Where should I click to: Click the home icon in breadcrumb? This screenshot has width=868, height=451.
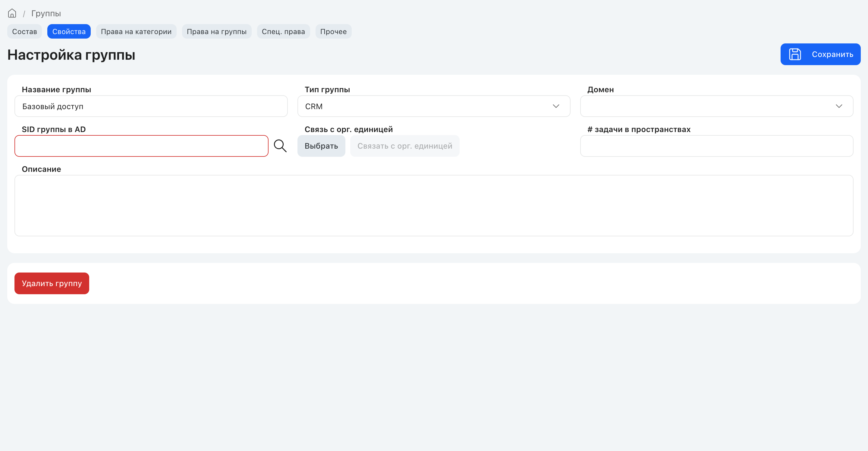pos(12,14)
